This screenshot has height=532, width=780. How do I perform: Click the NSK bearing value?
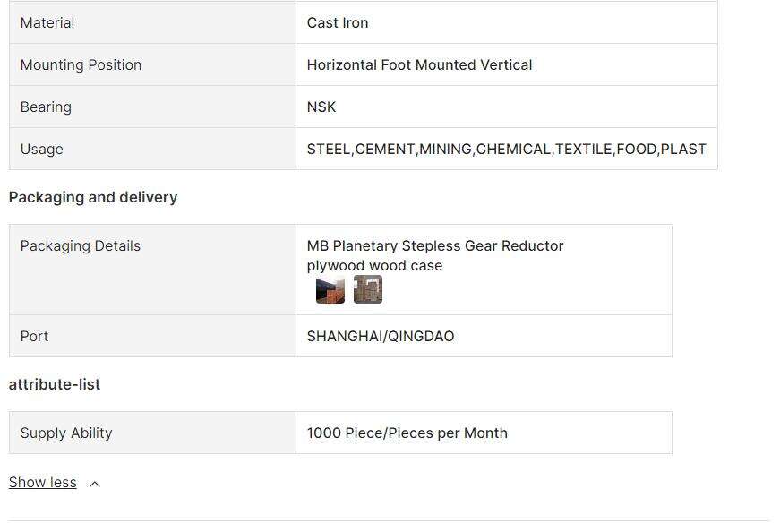tap(321, 107)
